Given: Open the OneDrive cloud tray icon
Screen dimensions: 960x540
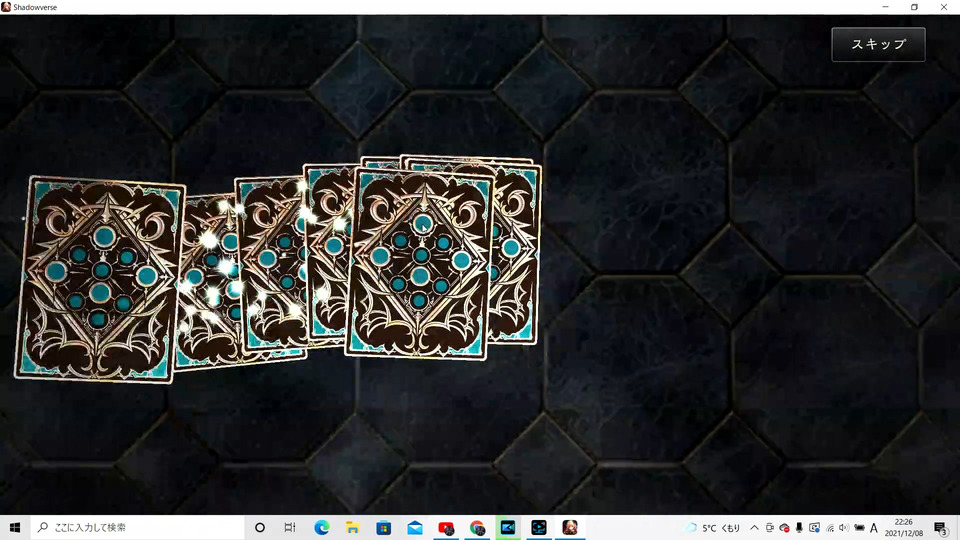Looking at the screenshot, I should 784,528.
